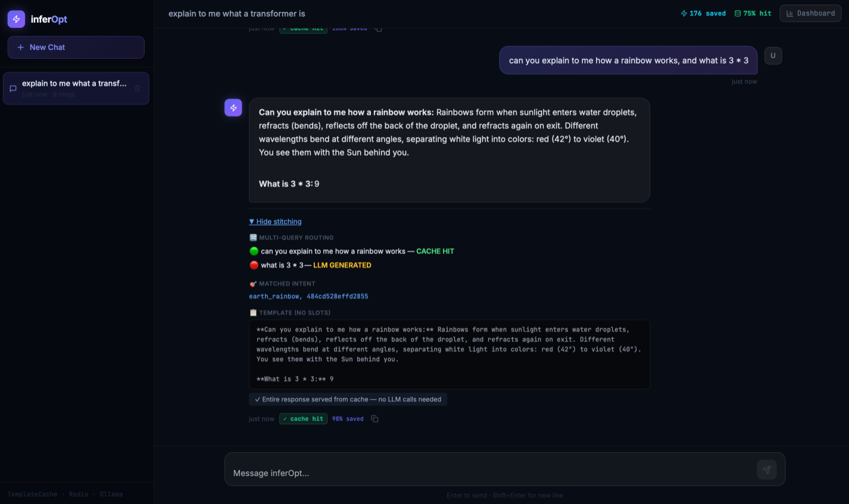Start a New Chat
The height and width of the screenshot is (504, 849).
pyautogui.click(x=76, y=48)
